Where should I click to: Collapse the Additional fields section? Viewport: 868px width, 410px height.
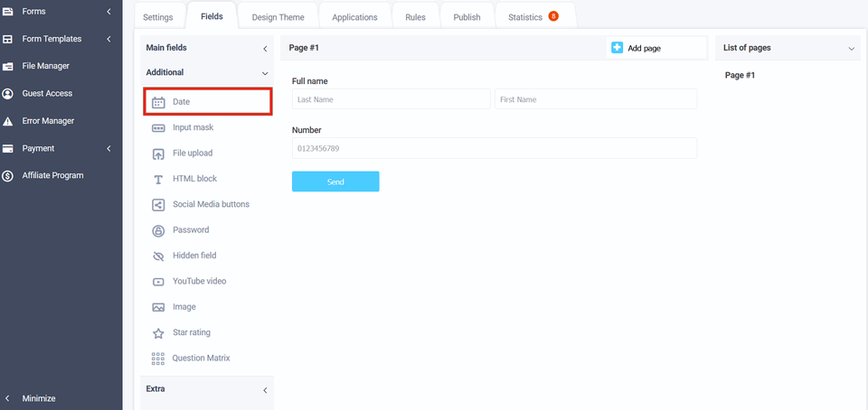[265, 73]
